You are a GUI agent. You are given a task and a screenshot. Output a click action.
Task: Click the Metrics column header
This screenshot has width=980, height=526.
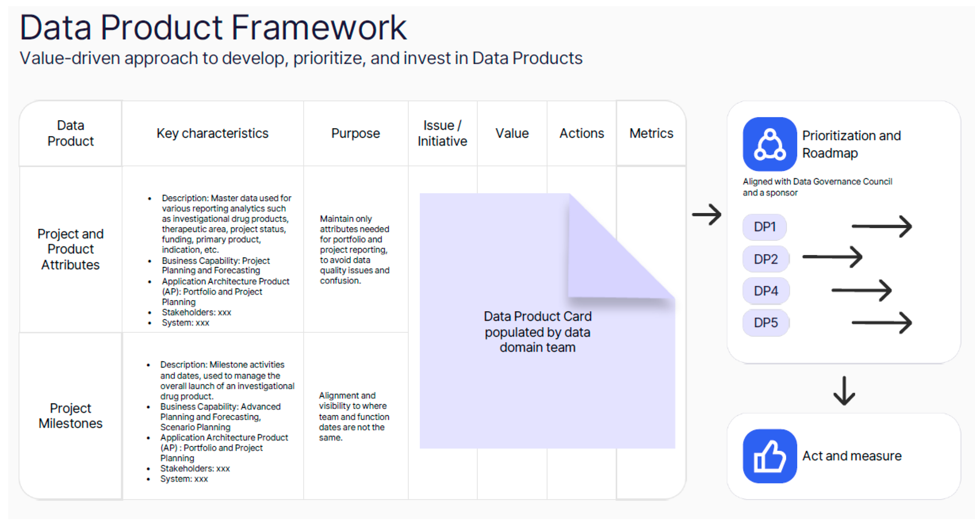(x=651, y=134)
